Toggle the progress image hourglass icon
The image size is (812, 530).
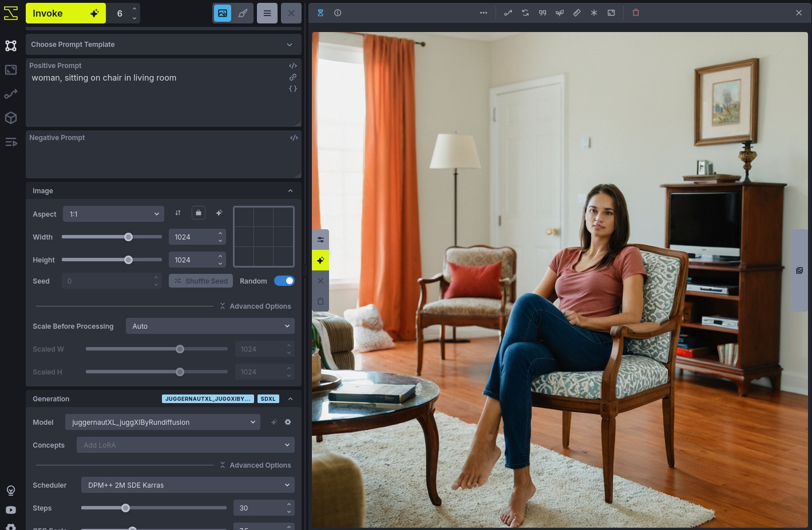[320, 13]
